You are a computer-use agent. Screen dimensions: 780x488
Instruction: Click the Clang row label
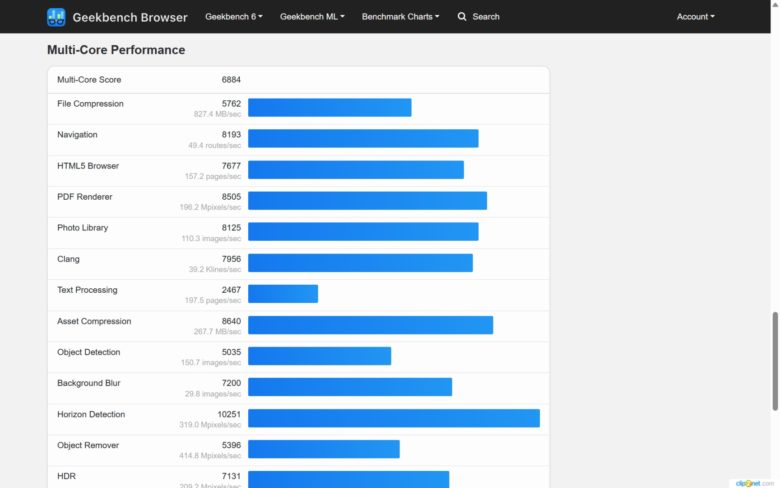68,259
